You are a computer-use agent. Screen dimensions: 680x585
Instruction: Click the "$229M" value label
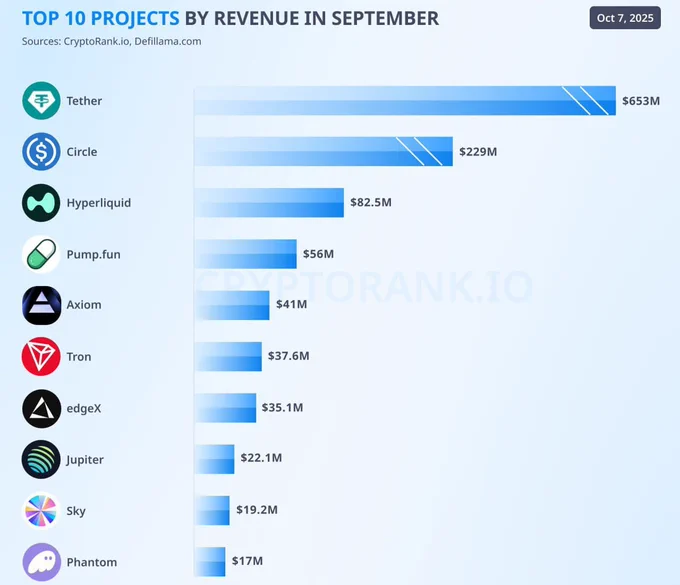[478, 152]
